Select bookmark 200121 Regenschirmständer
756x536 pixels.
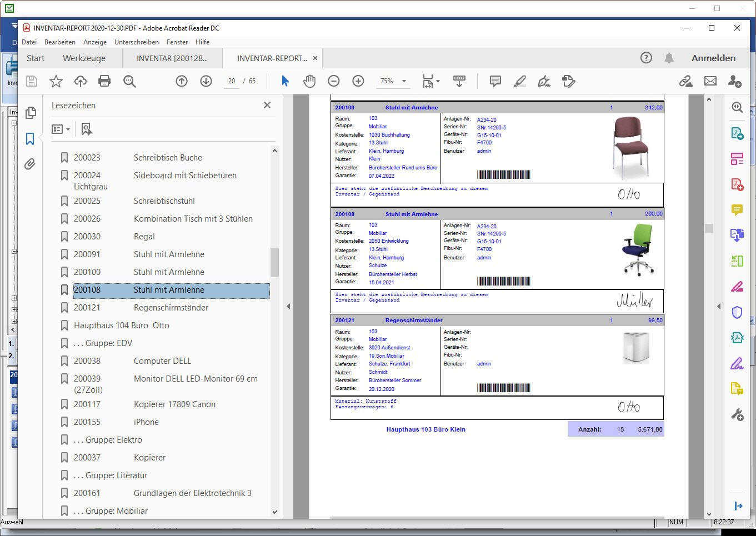click(x=141, y=308)
